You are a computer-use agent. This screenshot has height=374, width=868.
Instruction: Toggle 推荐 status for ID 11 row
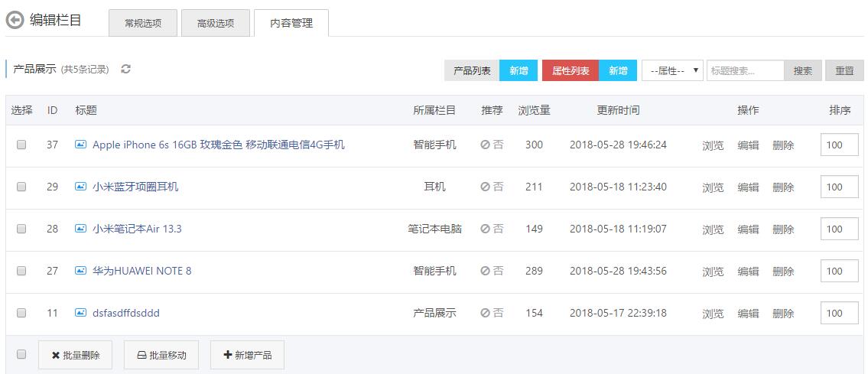pyautogui.click(x=493, y=313)
